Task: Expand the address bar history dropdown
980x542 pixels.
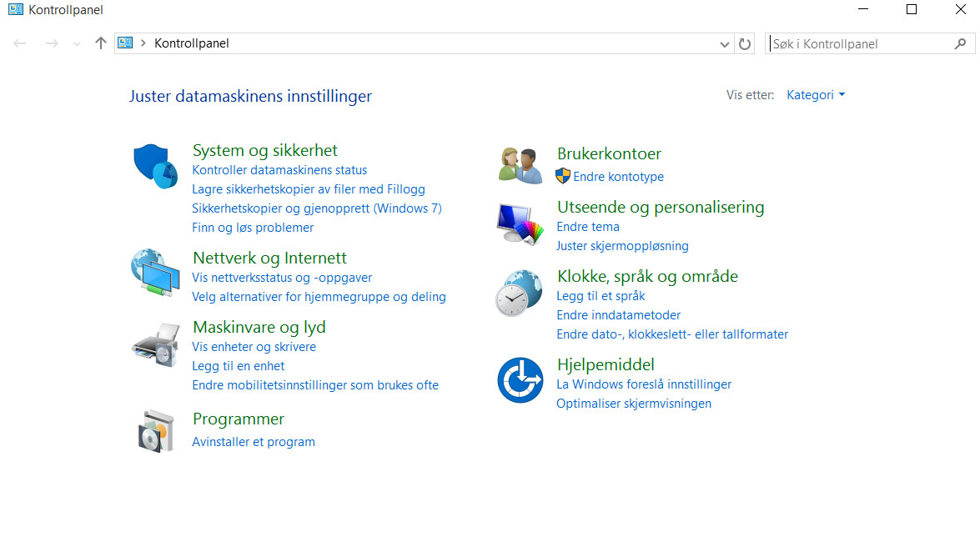Action: (725, 44)
